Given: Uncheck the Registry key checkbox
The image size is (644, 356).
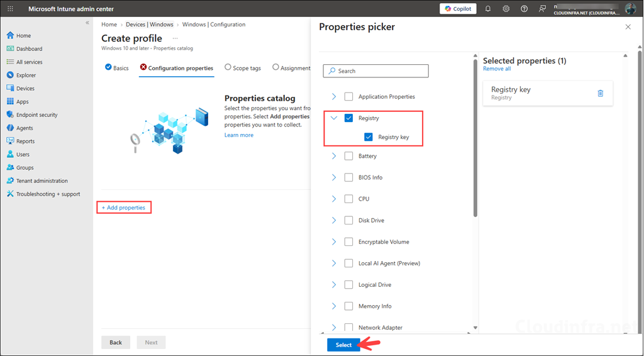Looking at the screenshot, I should click(369, 136).
